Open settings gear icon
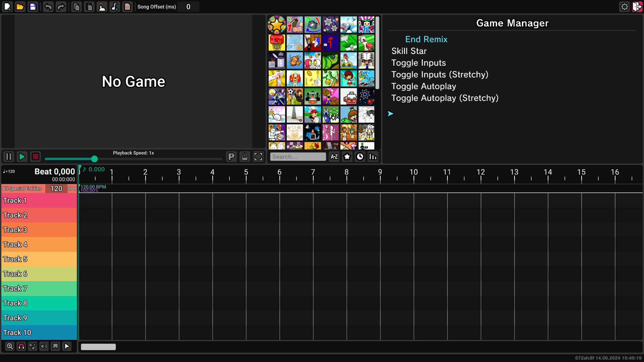The height and width of the screenshot is (362, 644). point(624,7)
